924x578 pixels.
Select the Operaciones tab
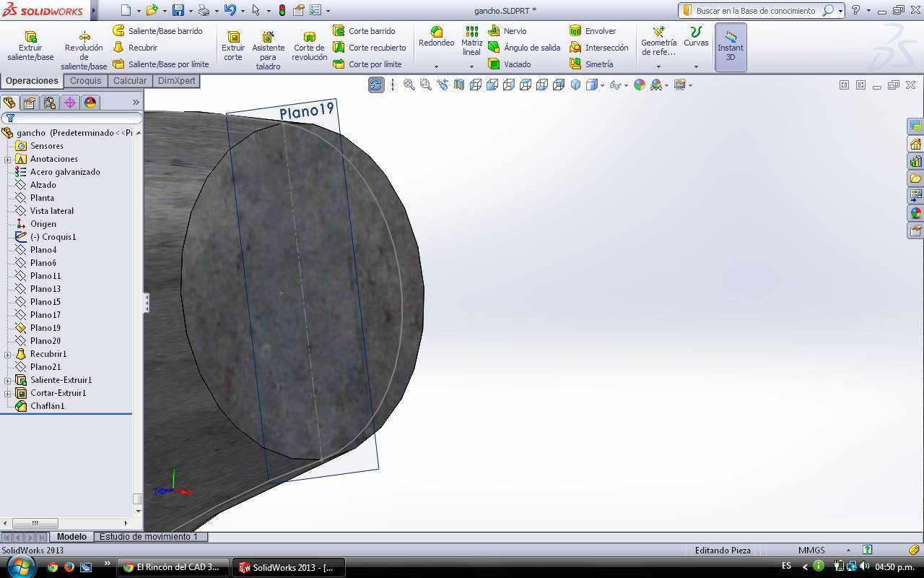pos(32,81)
